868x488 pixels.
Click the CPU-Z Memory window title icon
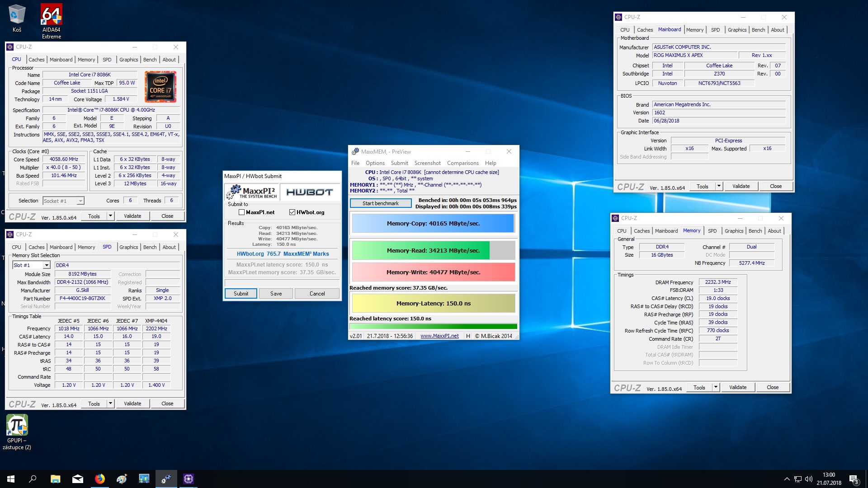pyautogui.click(x=615, y=218)
